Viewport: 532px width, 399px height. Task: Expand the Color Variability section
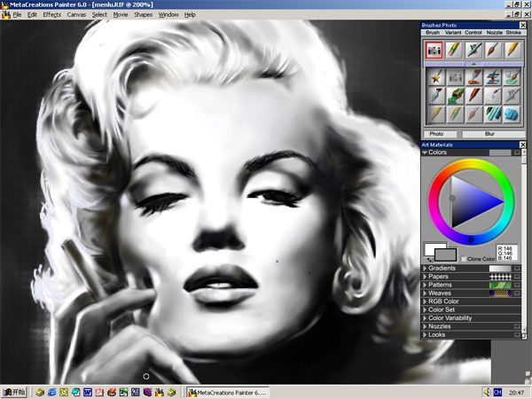tap(425, 318)
